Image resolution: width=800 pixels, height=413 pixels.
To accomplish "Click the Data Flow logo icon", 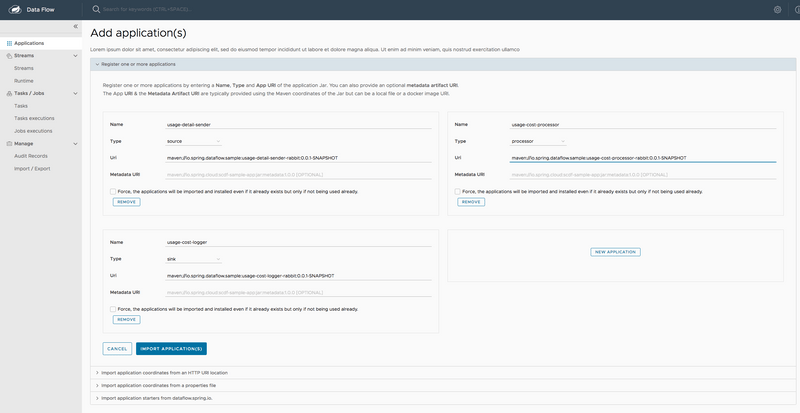I will [x=15, y=9].
